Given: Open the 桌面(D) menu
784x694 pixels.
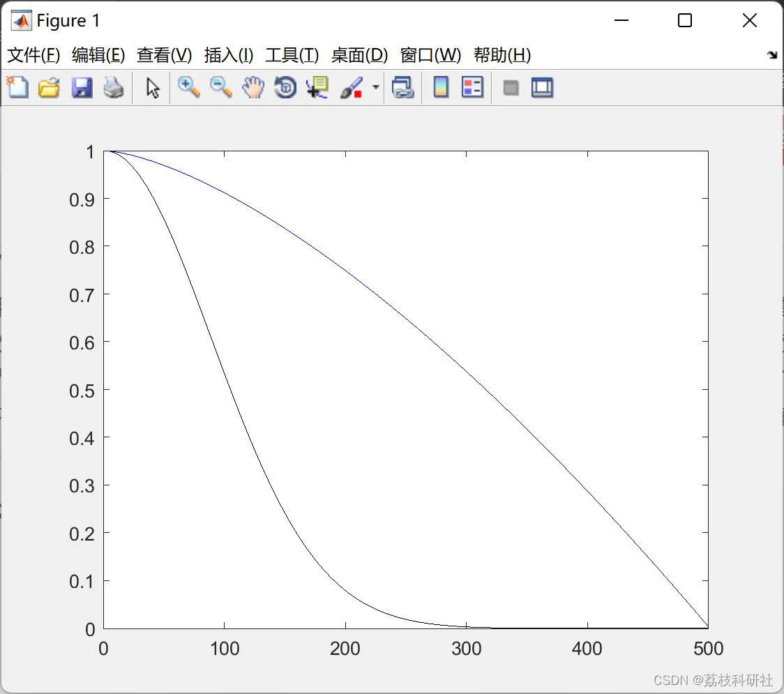Looking at the screenshot, I should [x=359, y=54].
